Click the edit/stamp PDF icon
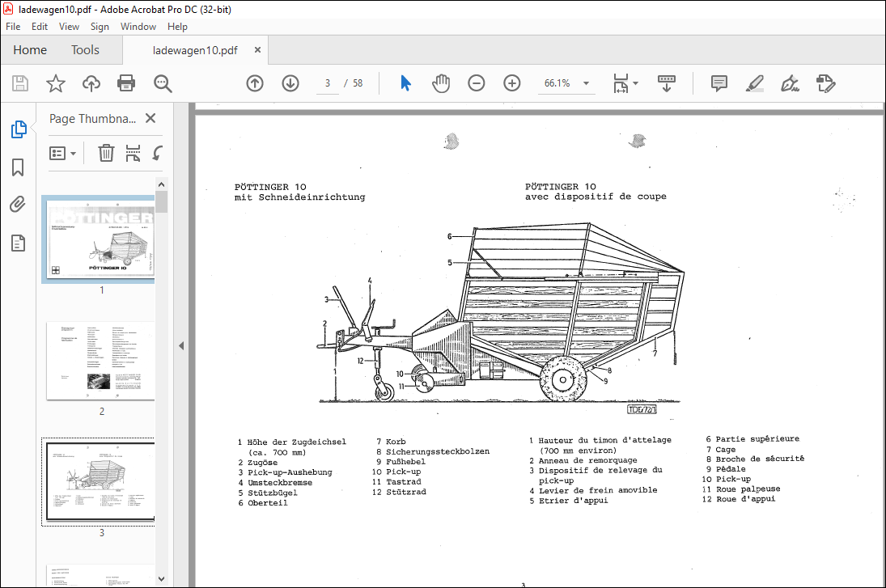The height and width of the screenshot is (588, 886). [x=825, y=83]
